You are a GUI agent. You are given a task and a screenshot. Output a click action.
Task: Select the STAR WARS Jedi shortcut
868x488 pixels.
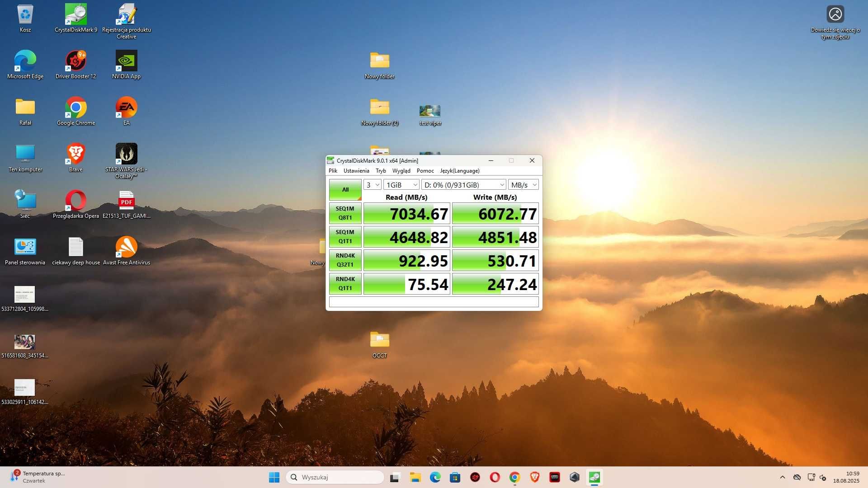(127, 161)
